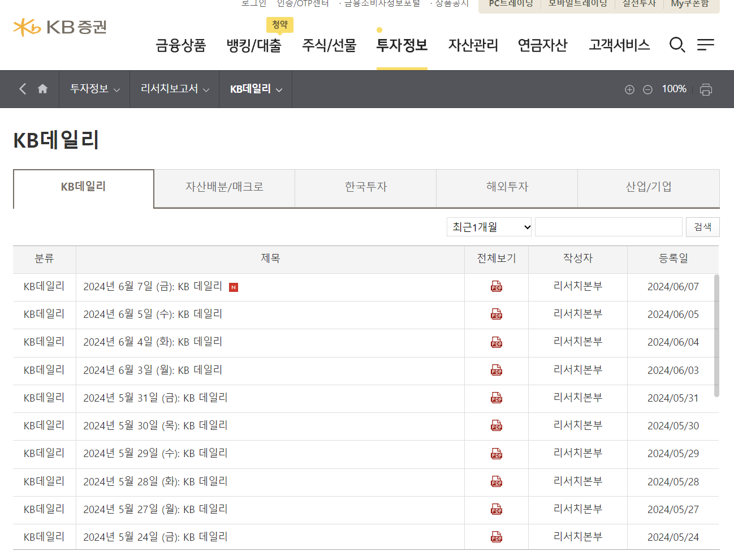
Task: Open 2024년 5월 27일 (월) KB 데일리
Action: pos(156,509)
